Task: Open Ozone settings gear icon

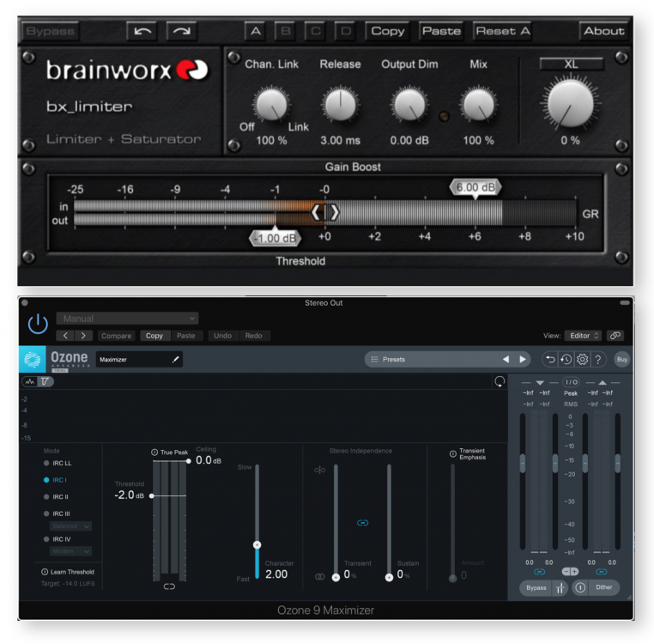Action: (x=582, y=360)
